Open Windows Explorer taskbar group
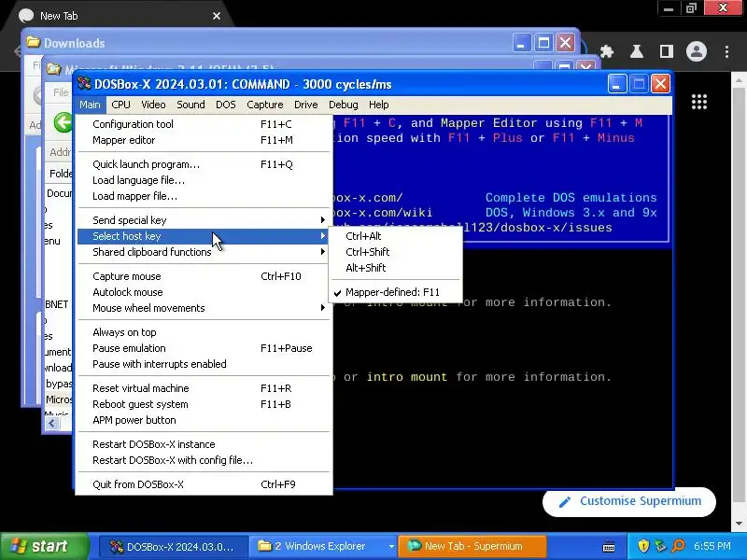 [x=323, y=546]
